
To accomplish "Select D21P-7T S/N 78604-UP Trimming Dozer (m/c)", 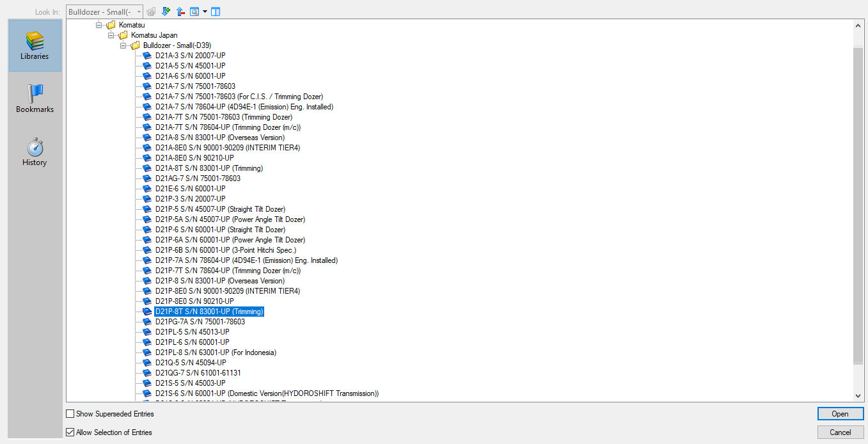I will pyautogui.click(x=228, y=271).
